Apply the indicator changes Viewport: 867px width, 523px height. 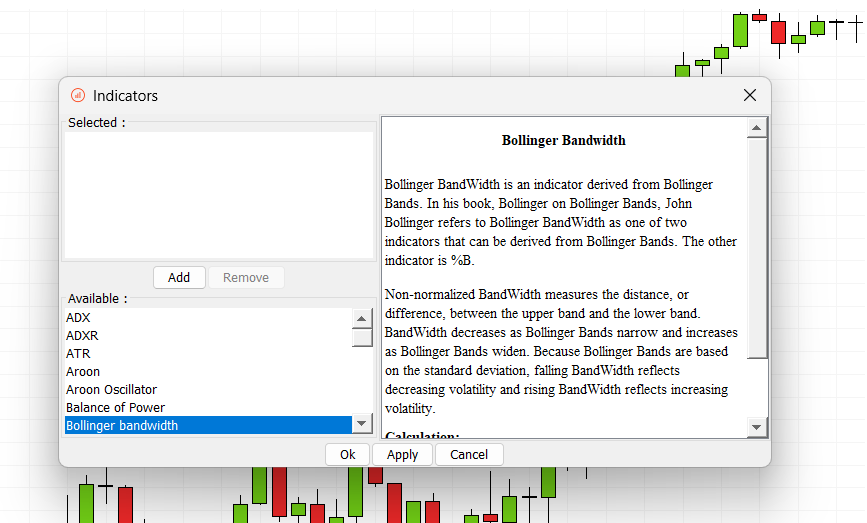402,454
